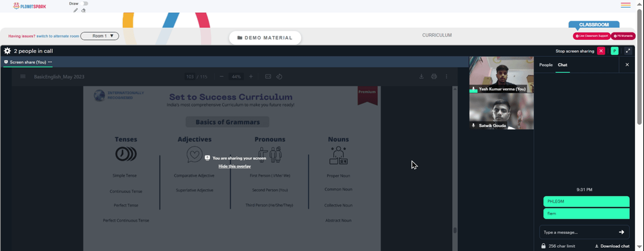Click 2 people in call text

33,51
